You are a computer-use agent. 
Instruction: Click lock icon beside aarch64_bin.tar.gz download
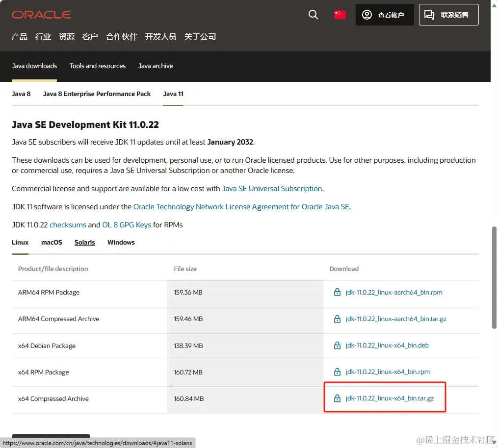coord(337,319)
